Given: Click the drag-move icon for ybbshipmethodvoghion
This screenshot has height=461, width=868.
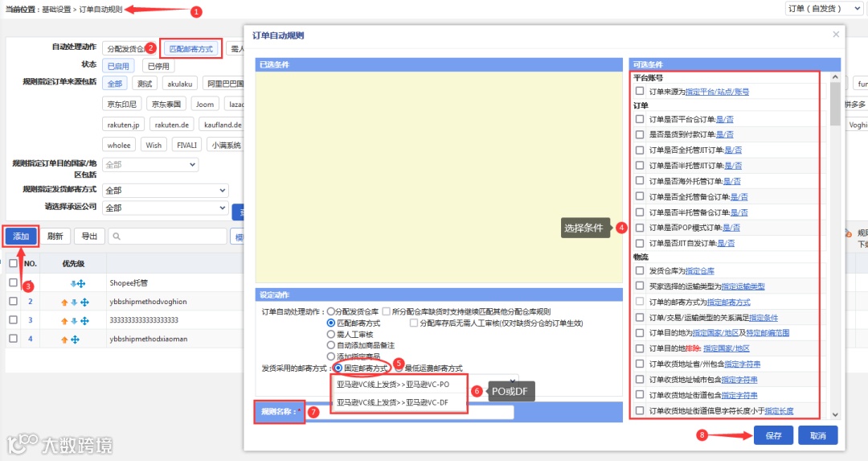Looking at the screenshot, I should pos(84,303).
